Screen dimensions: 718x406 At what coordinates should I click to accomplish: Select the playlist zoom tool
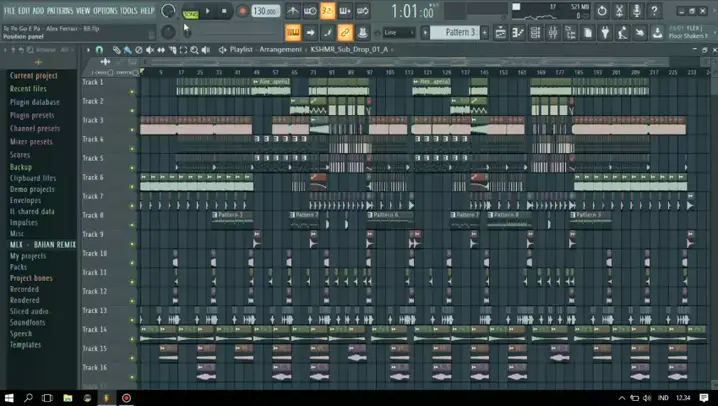[x=194, y=49]
